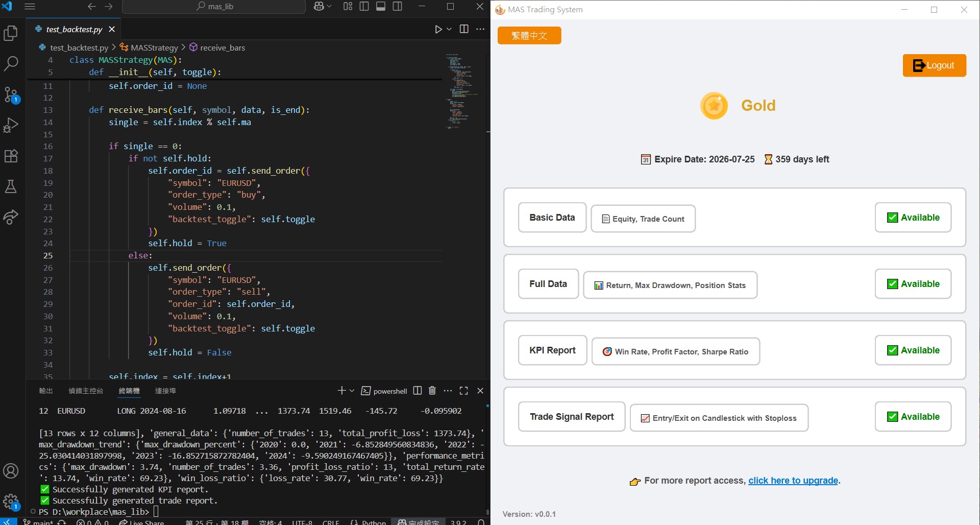
Task: Select the test_backtest.py editor tab
Action: 74,29
